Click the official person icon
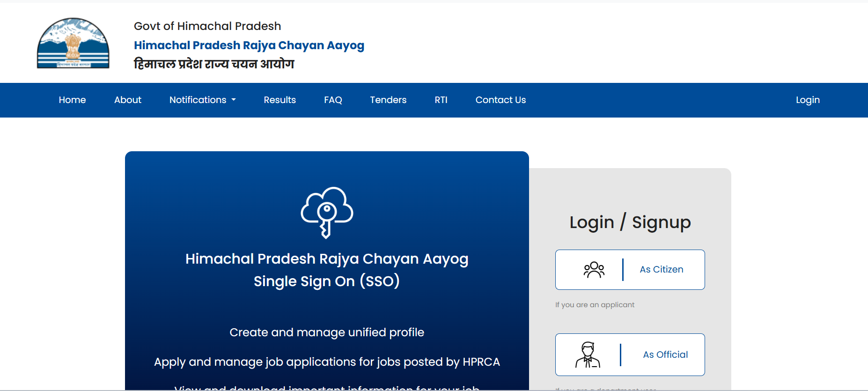Screen dimensions: 868x391 [588, 355]
